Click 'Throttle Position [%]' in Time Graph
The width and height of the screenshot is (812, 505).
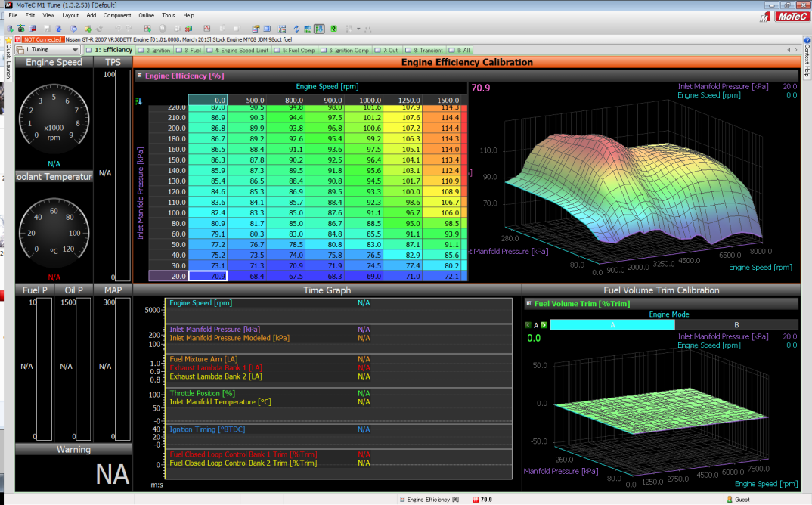click(203, 393)
